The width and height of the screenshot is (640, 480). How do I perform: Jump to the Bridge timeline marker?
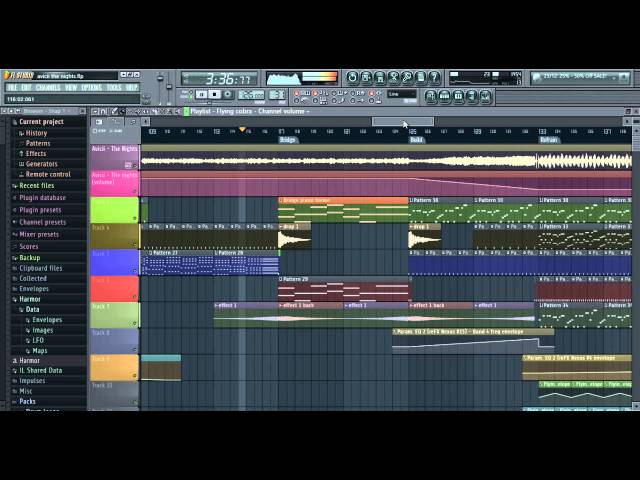point(287,140)
